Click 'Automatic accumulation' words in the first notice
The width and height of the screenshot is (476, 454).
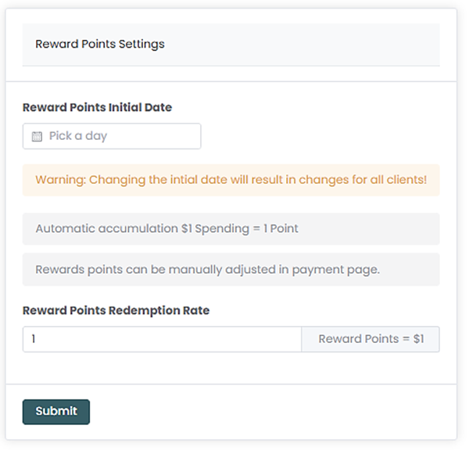tap(106, 229)
